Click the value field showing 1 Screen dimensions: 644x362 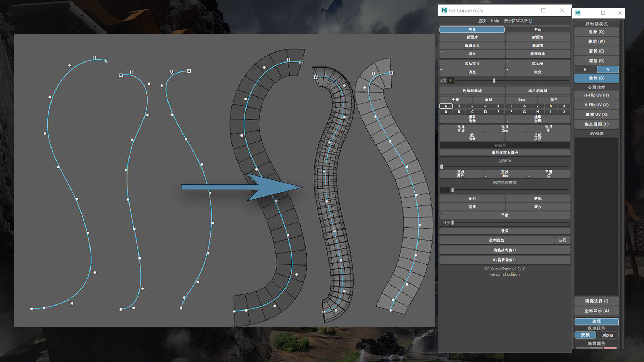click(x=444, y=190)
